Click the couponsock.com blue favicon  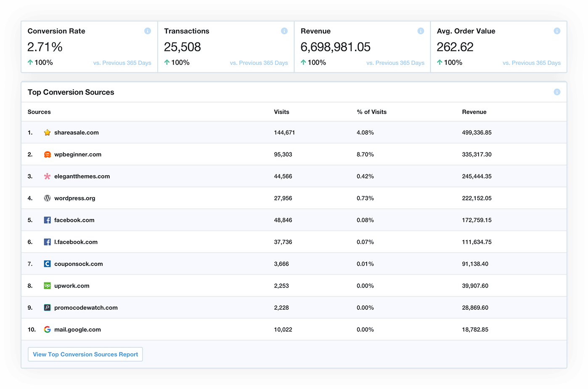pyautogui.click(x=48, y=264)
